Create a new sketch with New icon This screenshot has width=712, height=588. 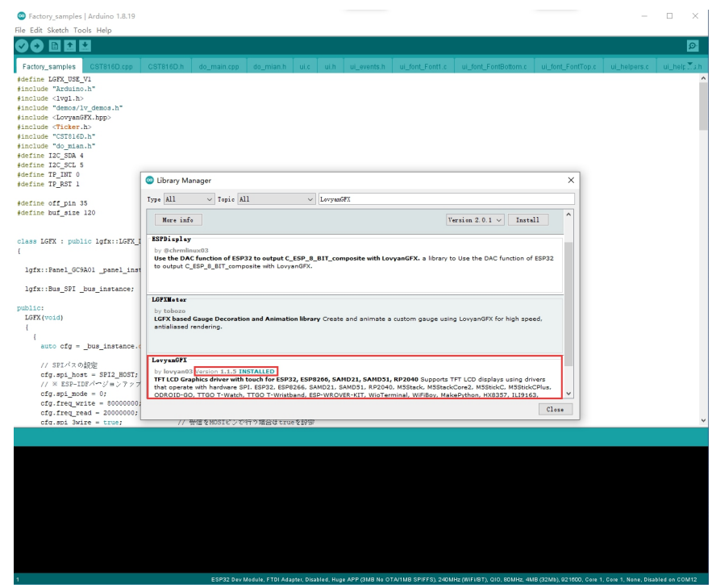point(56,47)
